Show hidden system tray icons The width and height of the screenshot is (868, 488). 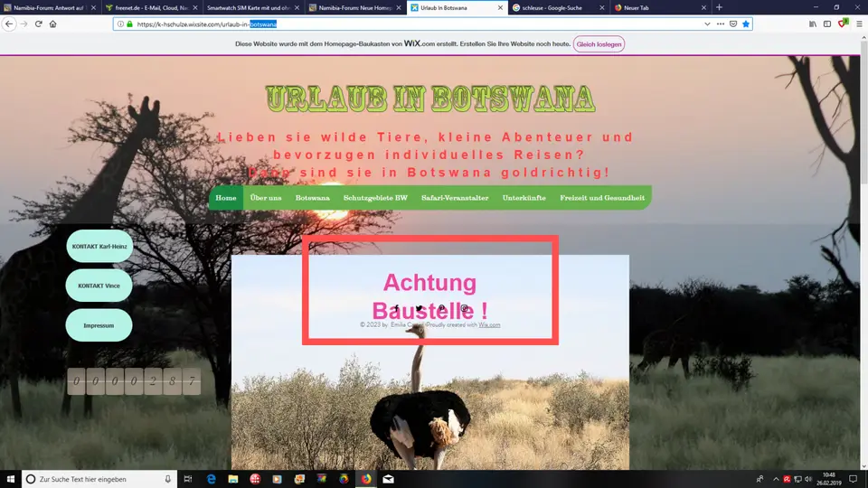pyautogui.click(x=776, y=479)
